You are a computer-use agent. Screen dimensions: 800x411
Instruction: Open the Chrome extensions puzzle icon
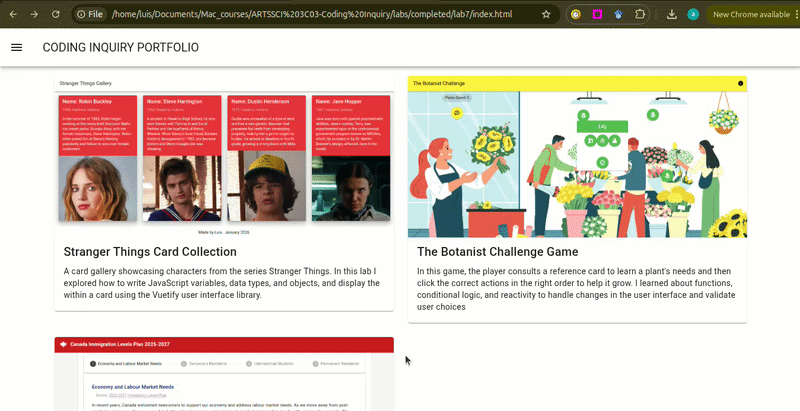click(x=640, y=14)
